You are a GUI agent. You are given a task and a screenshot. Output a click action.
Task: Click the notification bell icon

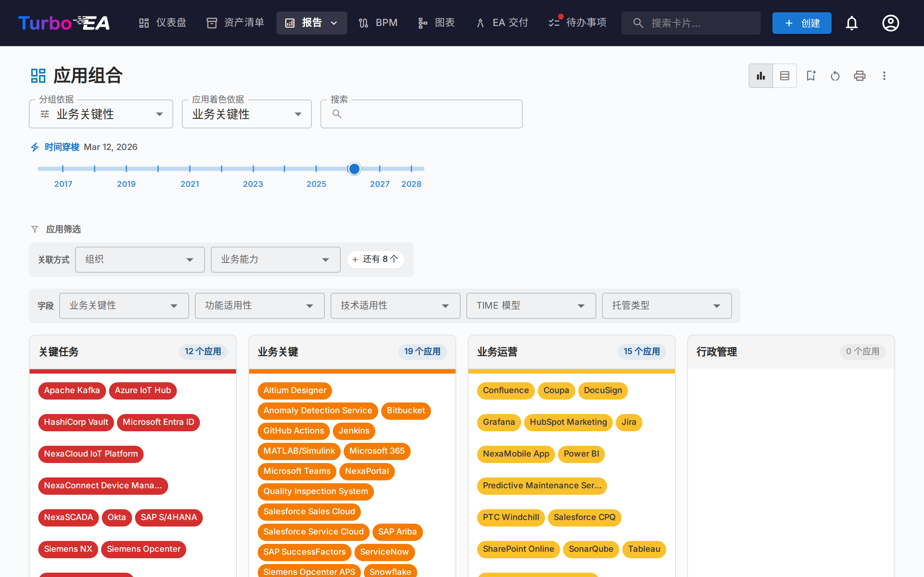pos(852,23)
